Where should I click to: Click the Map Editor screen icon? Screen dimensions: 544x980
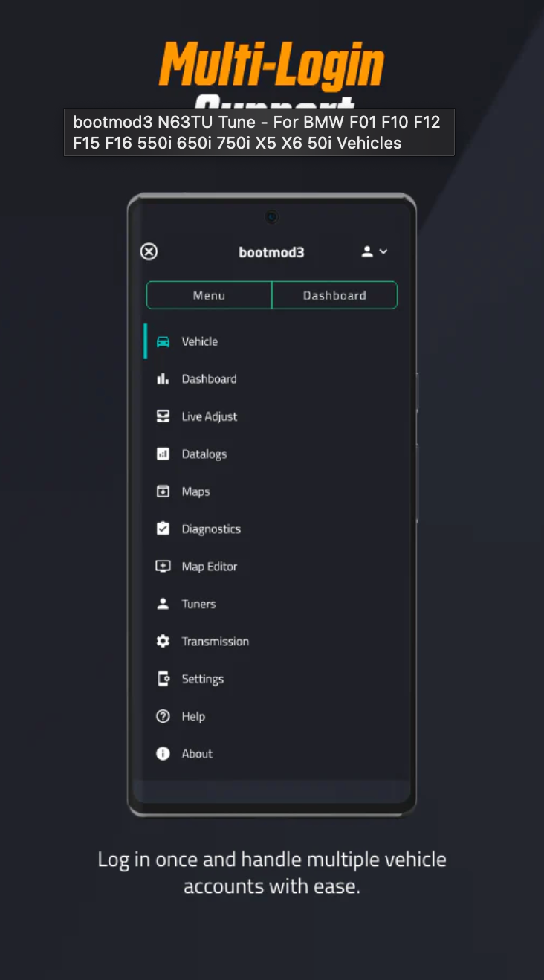tap(163, 567)
